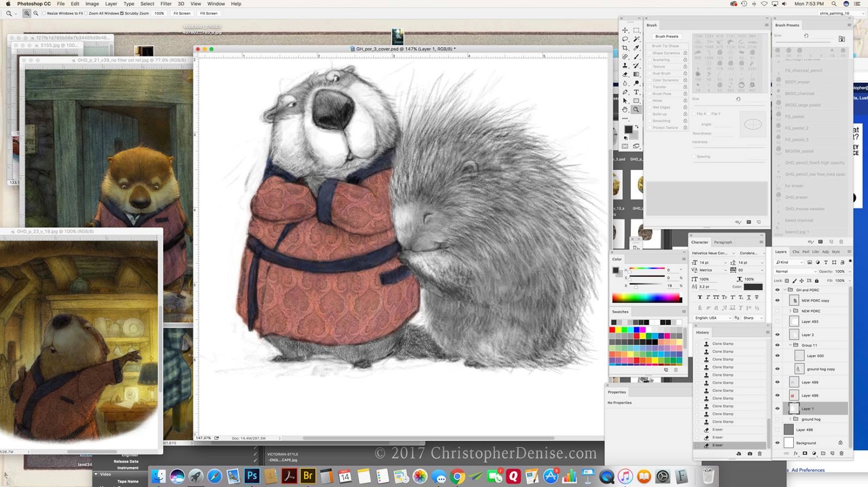868x487 pixels.
Task: Open the layer blend mode dropdown
Action: click(795, 271)
